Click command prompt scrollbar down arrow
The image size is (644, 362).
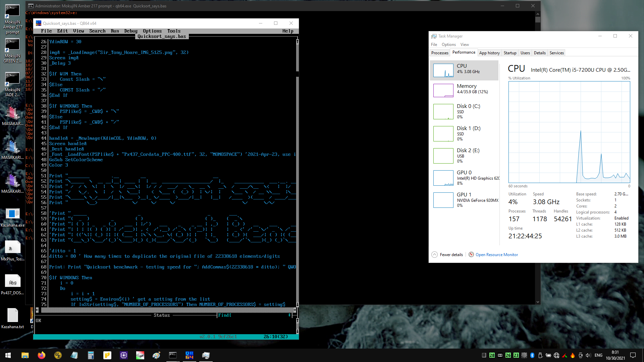(538, 302)
